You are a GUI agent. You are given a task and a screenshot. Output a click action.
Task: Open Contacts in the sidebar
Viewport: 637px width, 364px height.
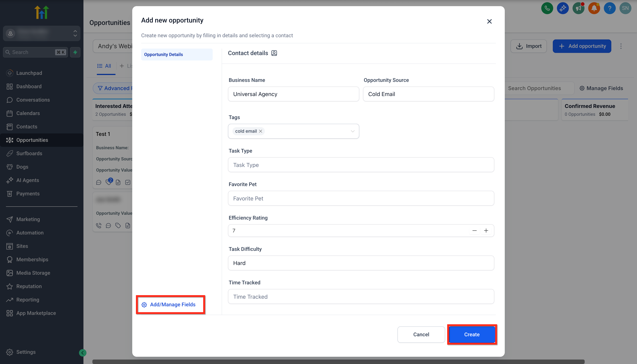coord(26,127)
